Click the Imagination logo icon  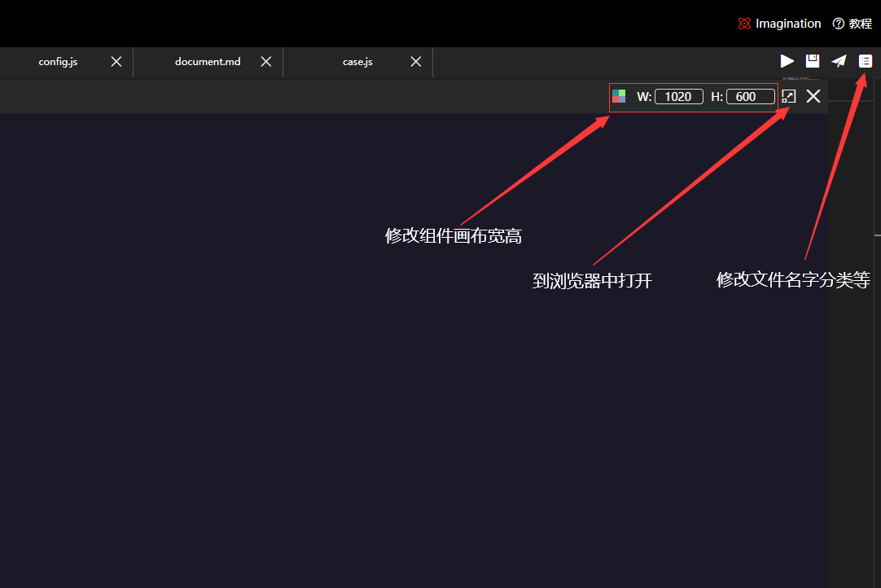click(x=743, y=24)
